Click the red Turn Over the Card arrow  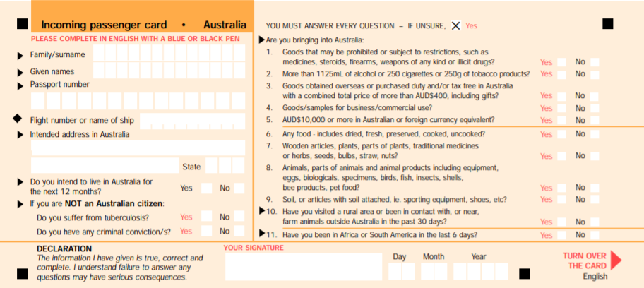[x=616, y=259]
